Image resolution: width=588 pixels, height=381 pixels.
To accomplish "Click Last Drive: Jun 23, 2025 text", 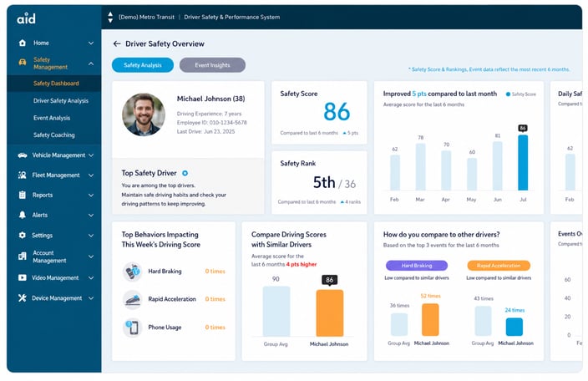I will pos(205,132).
